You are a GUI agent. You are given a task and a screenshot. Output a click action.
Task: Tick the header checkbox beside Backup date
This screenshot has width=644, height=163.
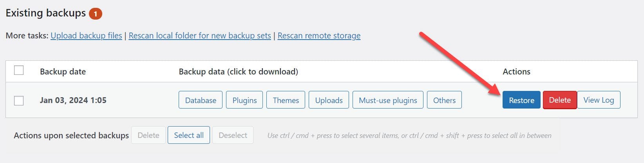[x=19, y=71]
